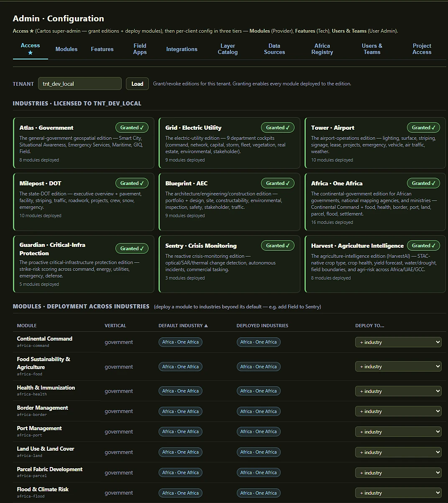
Task: Open the Data Sources tab
Action: pyautogui.click(x=274, y=49)
